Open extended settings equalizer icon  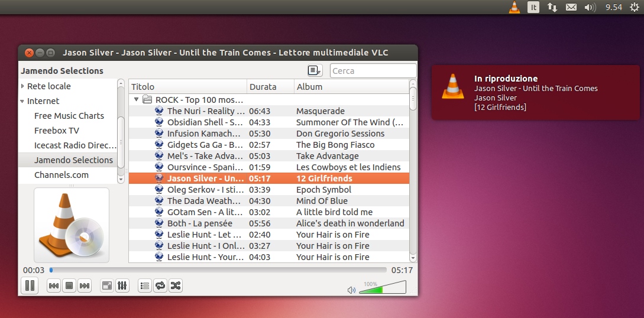[122, 285]
